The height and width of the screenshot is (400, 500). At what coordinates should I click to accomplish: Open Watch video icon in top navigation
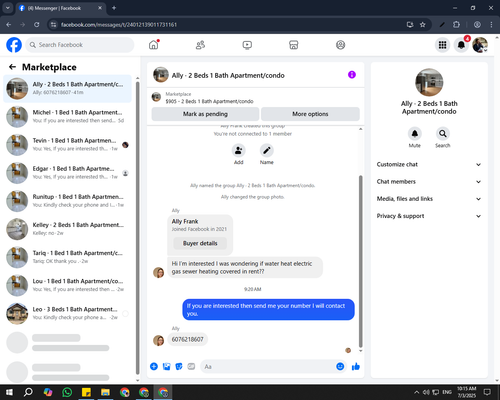pos(247,45)
